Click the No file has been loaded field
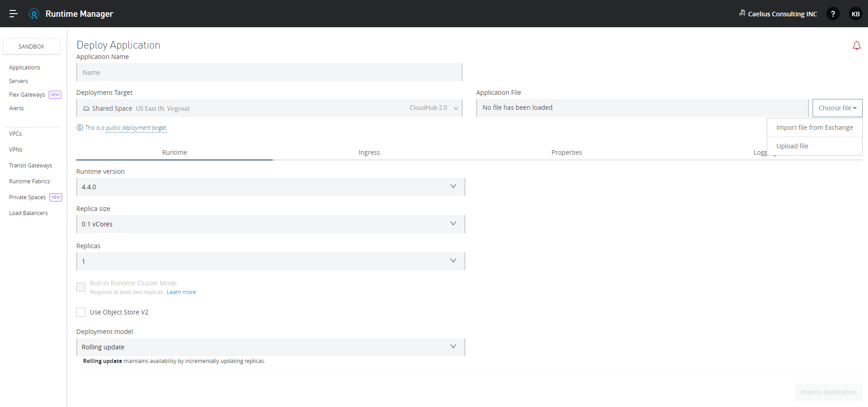 click(642, 108)
